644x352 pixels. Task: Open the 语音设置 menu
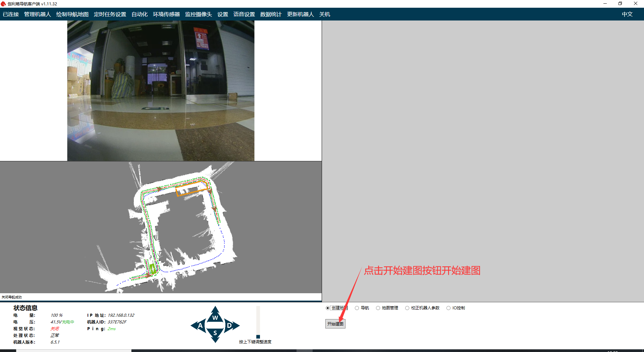pos(244,14)
